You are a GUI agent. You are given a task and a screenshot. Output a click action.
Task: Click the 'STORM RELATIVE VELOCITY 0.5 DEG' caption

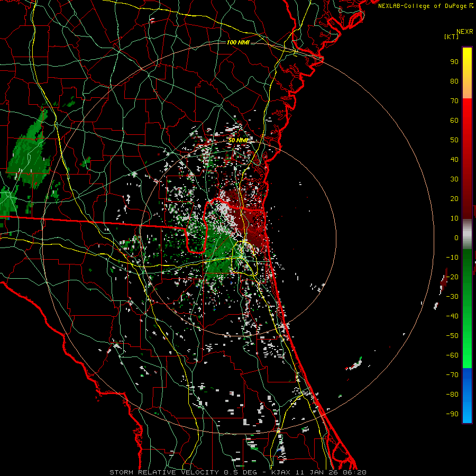(183, 472)
